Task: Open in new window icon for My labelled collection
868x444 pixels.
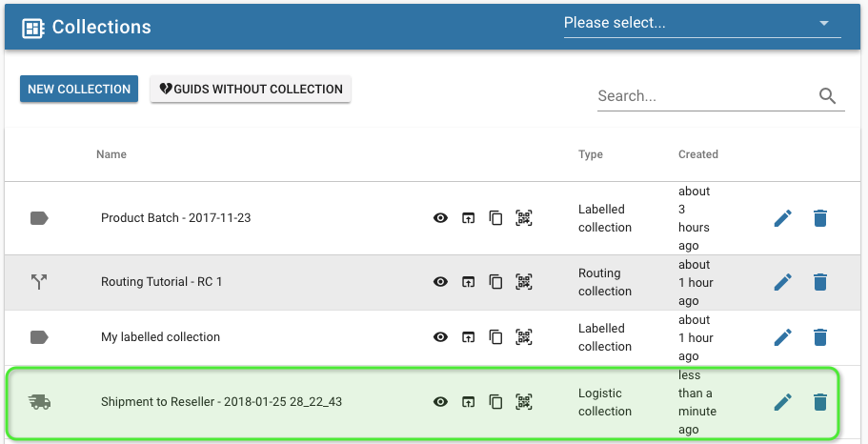Action: (x=469, y=337)
